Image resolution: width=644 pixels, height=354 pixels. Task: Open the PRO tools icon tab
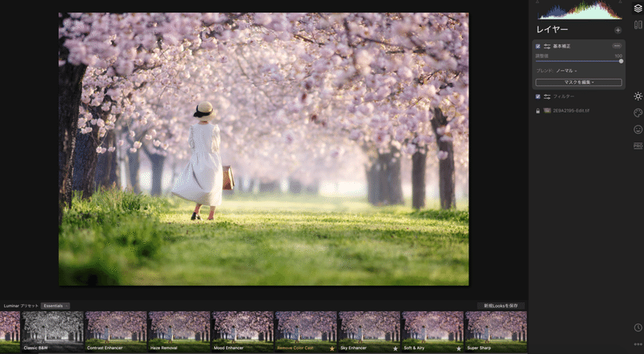click(x=638, y=146)
